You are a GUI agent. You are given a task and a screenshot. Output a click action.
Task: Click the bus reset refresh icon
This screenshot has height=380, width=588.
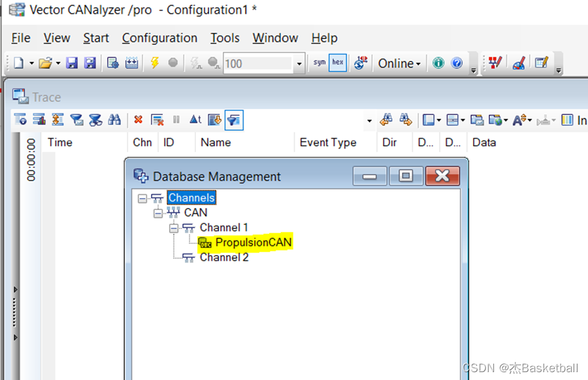pyautogui.click(x=361, y=63)
